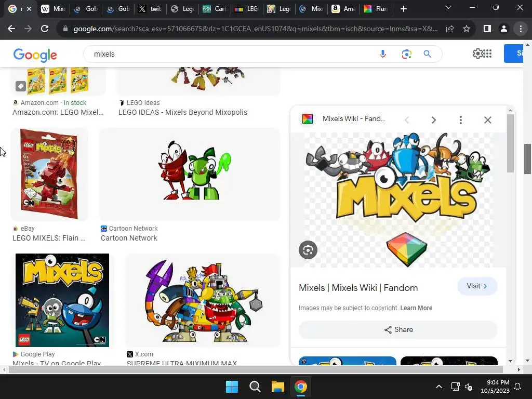
Task: Open a new browser tab with plus
Action: coord(403,9)
